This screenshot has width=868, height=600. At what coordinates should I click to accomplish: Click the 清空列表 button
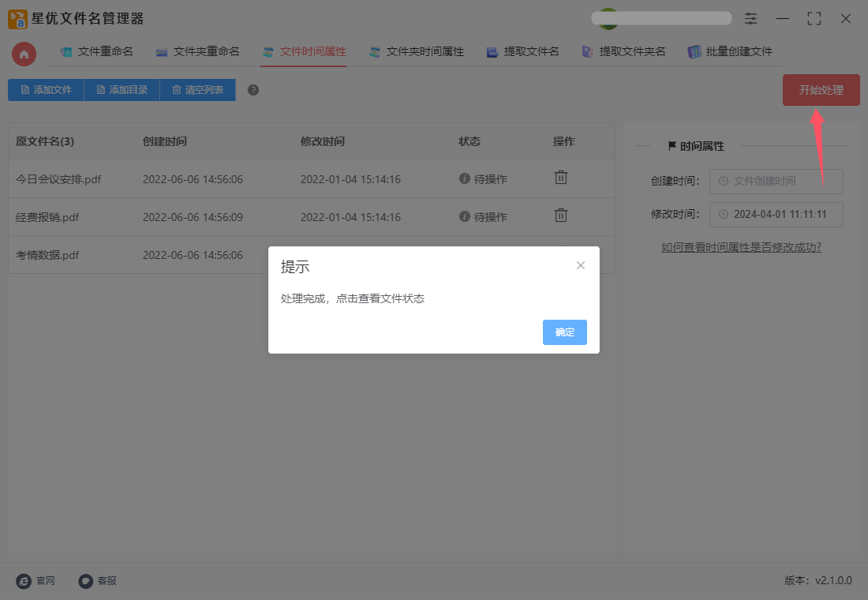tap(197, 90)
